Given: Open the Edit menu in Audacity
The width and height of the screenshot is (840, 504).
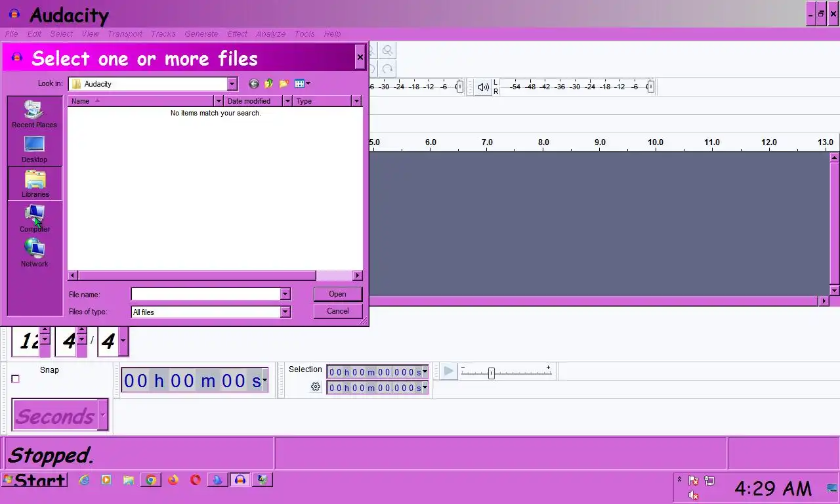Looking at the screenshot, I should pyautogui.click(x=34, y=34).
